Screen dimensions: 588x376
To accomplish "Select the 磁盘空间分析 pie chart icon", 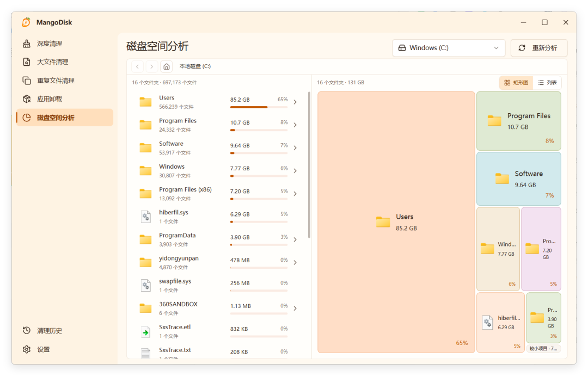I will tap(27, 118).
